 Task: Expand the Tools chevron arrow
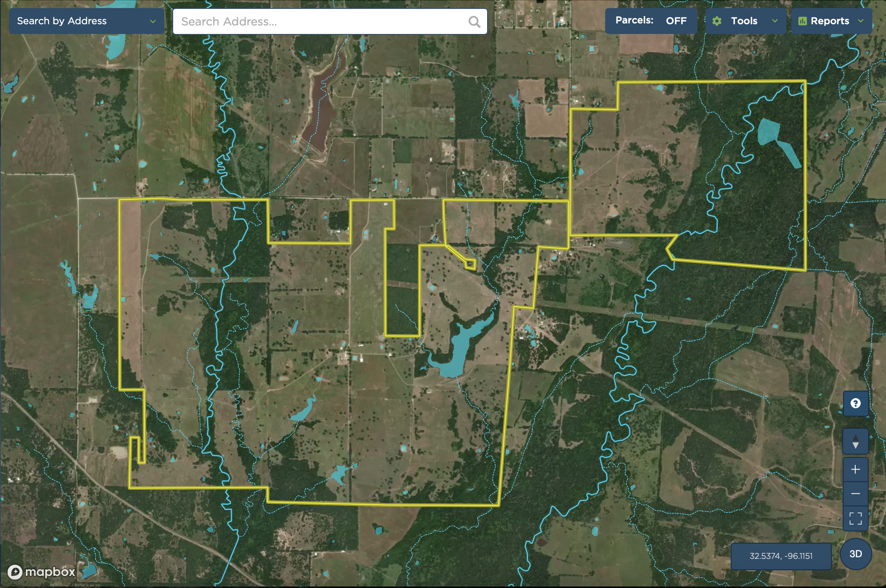775,21
